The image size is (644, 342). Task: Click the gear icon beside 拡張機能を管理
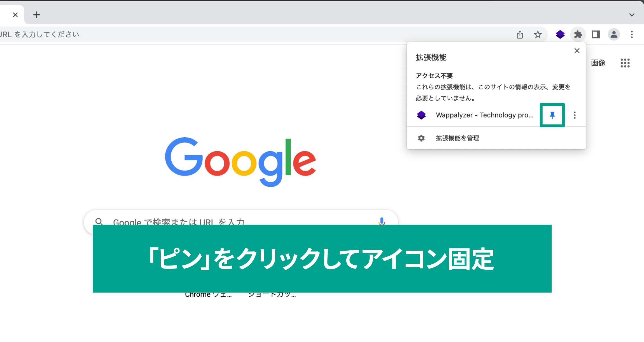coord(421,138)
